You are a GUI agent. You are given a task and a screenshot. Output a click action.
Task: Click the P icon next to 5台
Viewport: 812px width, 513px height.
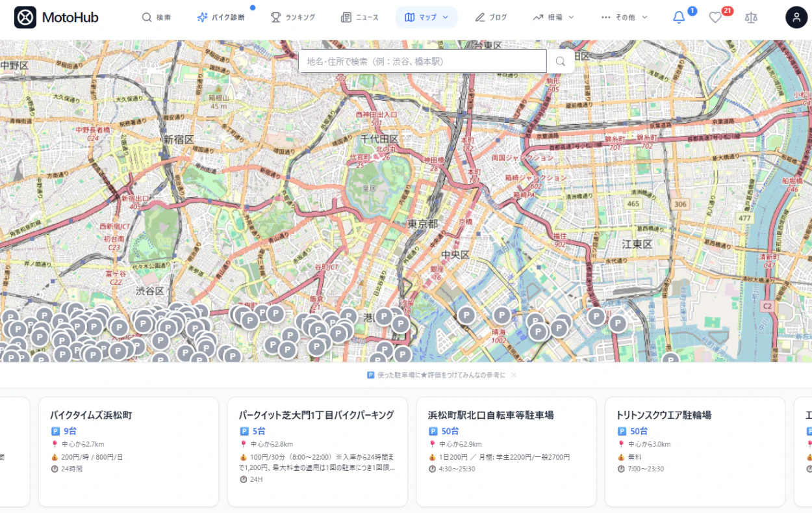tap(244, 431)
